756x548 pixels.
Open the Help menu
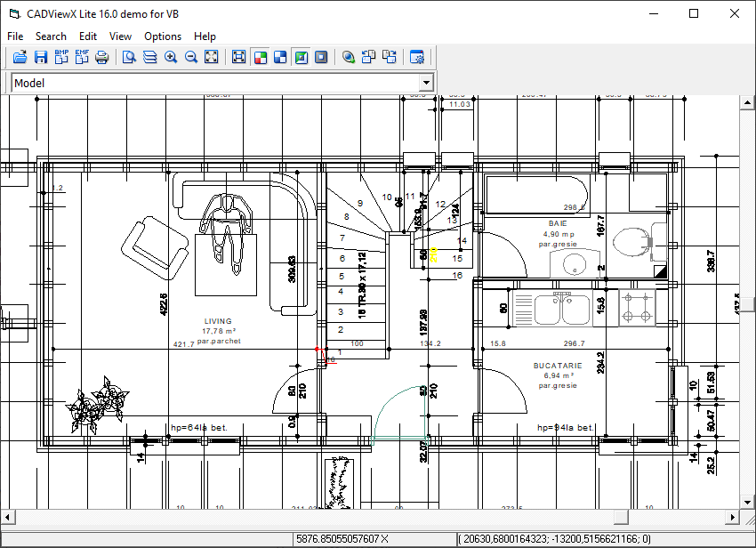(205, 36)
